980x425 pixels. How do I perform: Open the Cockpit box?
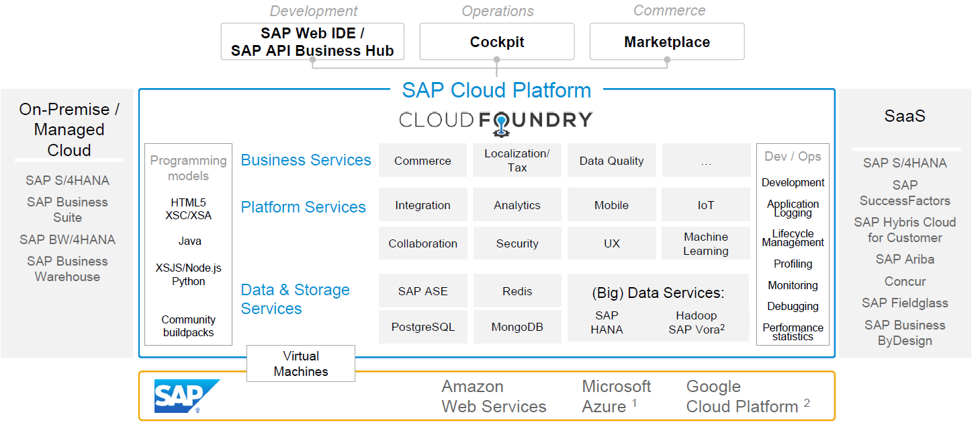496,42
